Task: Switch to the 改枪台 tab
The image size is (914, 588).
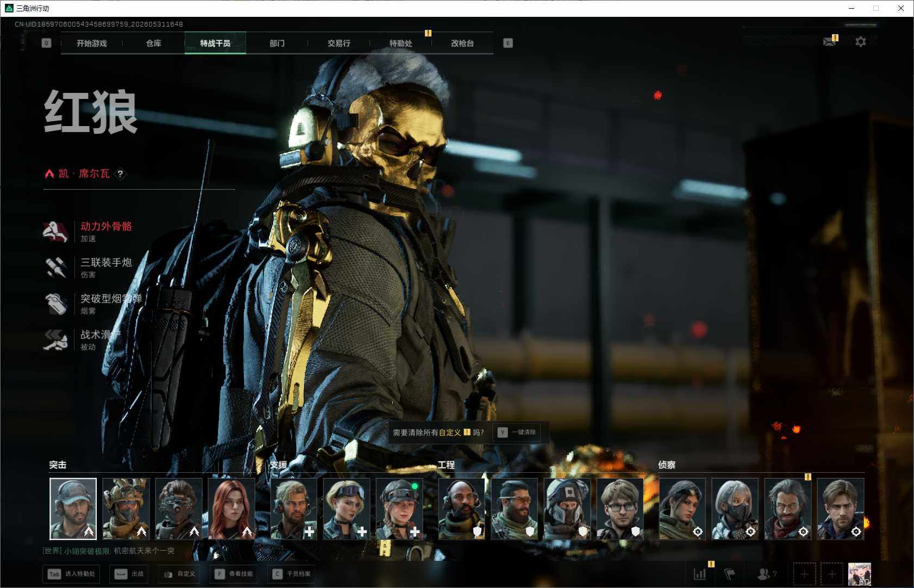Action: 462,43
